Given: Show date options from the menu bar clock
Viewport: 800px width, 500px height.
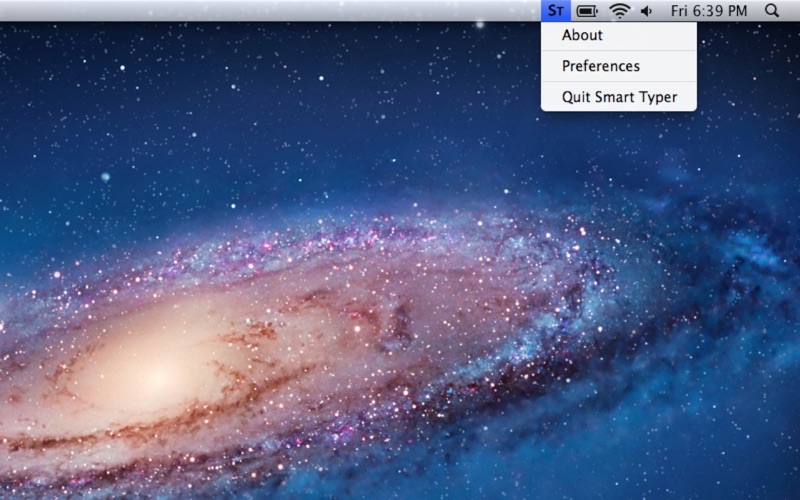Looking at the screenshot, I should click(708, 11).
